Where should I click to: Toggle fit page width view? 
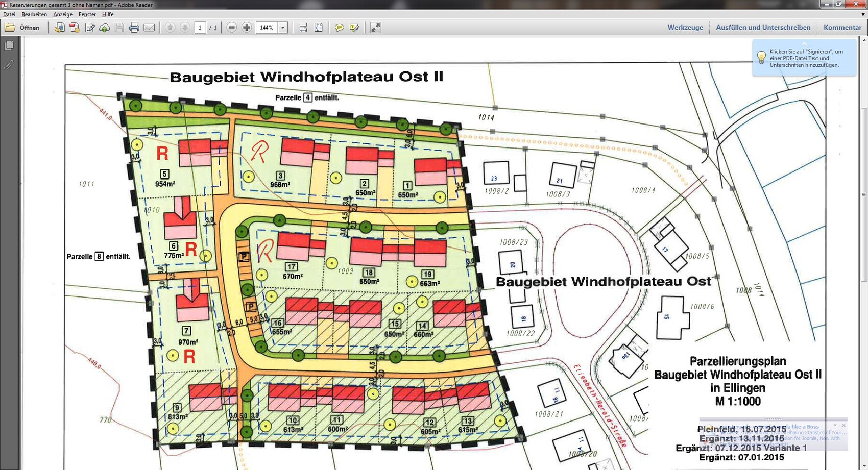pos(303,28)
